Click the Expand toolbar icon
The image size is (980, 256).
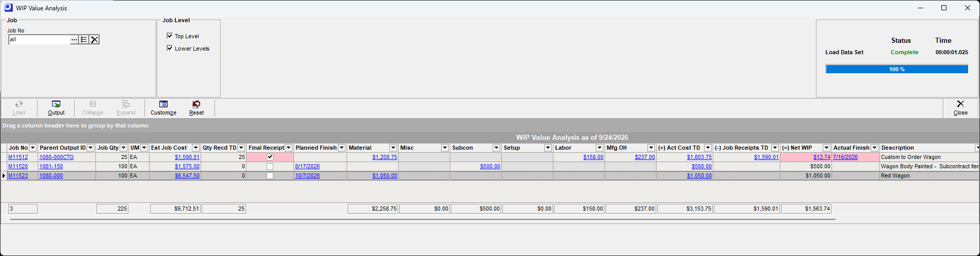(x=126, y=108)
